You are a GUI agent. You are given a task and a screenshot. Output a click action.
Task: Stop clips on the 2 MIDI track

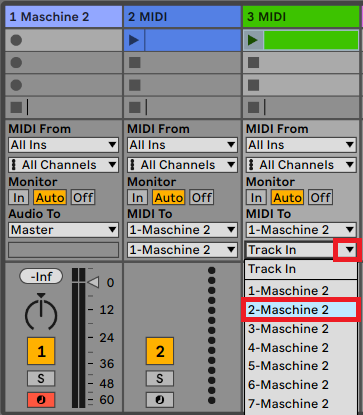[135, 107]
